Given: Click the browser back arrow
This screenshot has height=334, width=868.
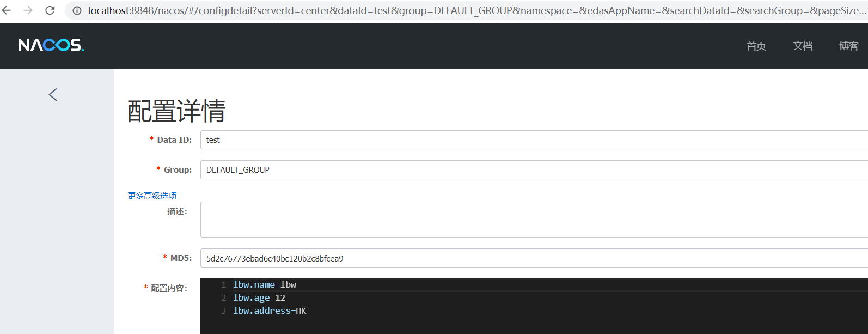Looking at the screenshot, I should point(6,10).
